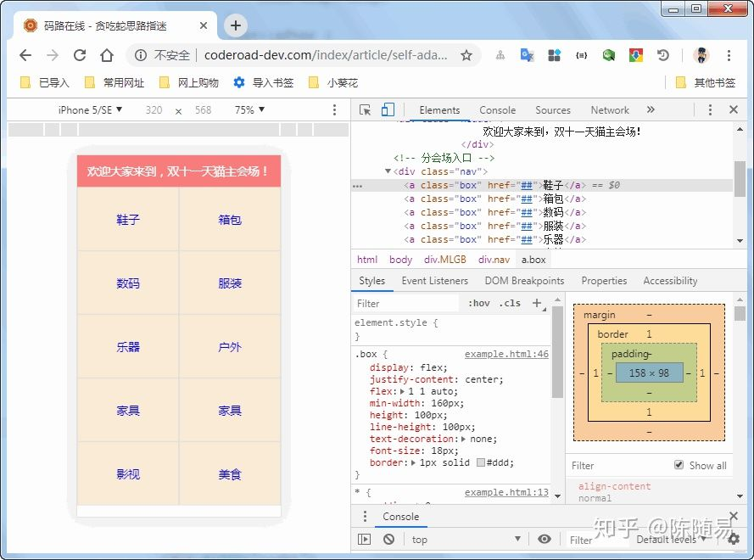Viewport: 754px width, 560px height.
Task: Collapse the div class nav node
Action: (388, 171)
